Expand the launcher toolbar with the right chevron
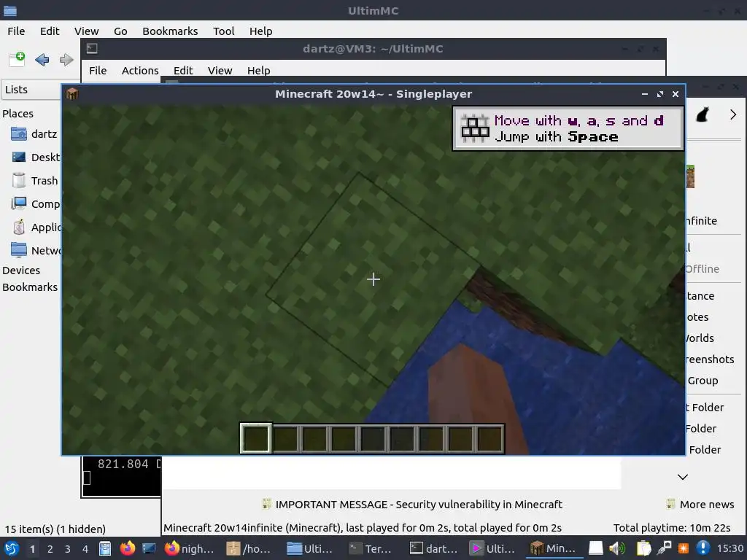747x560 pixels. coord(733,114)
